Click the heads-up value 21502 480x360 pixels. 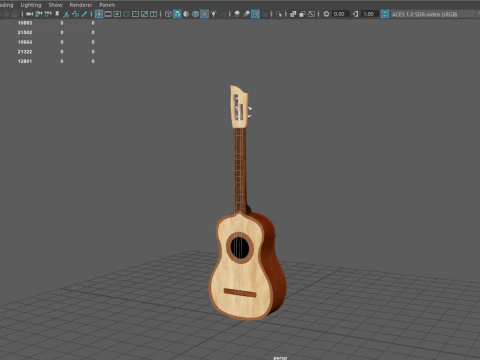[25, 32]
